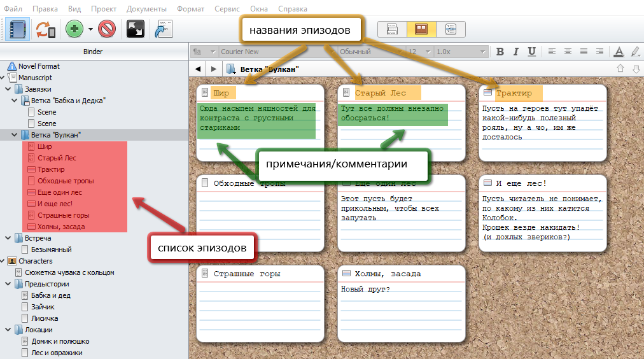The height and width of the screenshot is (359, 644).
Task: Open the Проект menu
Action: click(x=103, y=9)
